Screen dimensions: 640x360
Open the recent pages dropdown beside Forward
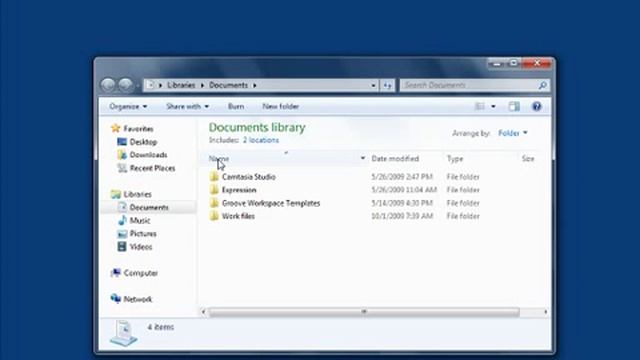(138, 85)
